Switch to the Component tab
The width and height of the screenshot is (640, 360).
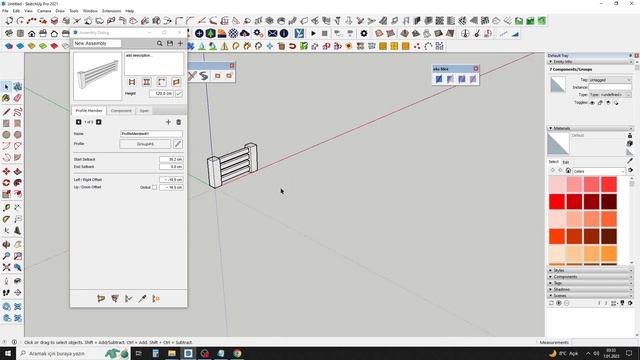pyautogui.click(x=121, y=111)
